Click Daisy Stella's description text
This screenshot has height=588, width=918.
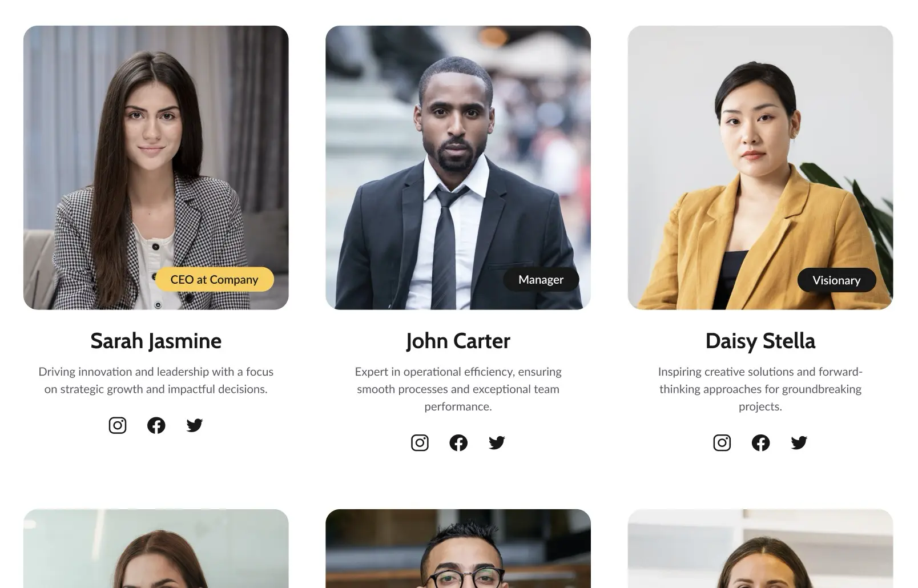760,389
